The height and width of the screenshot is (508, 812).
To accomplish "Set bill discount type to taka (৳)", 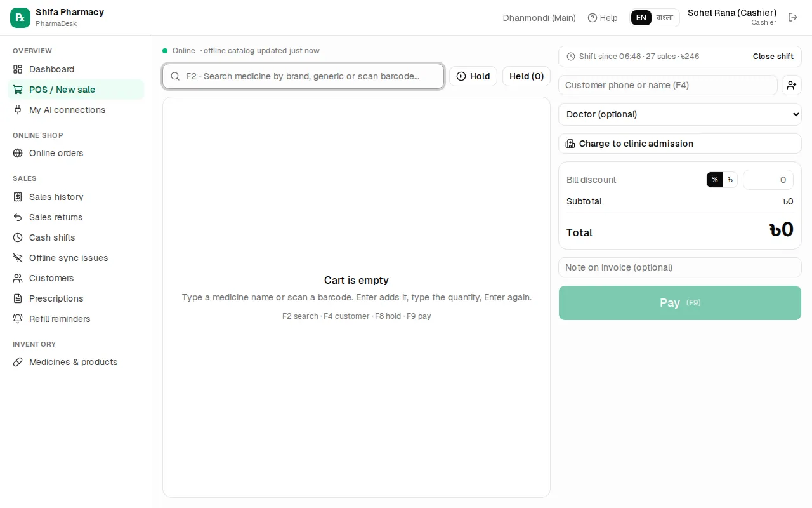I will [x=730, y=180].
